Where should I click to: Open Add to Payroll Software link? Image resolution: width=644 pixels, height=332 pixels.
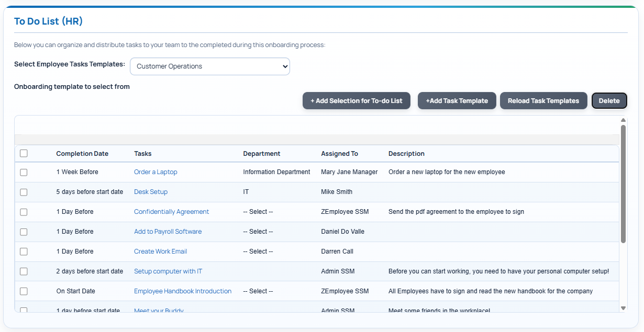[168, 232]
